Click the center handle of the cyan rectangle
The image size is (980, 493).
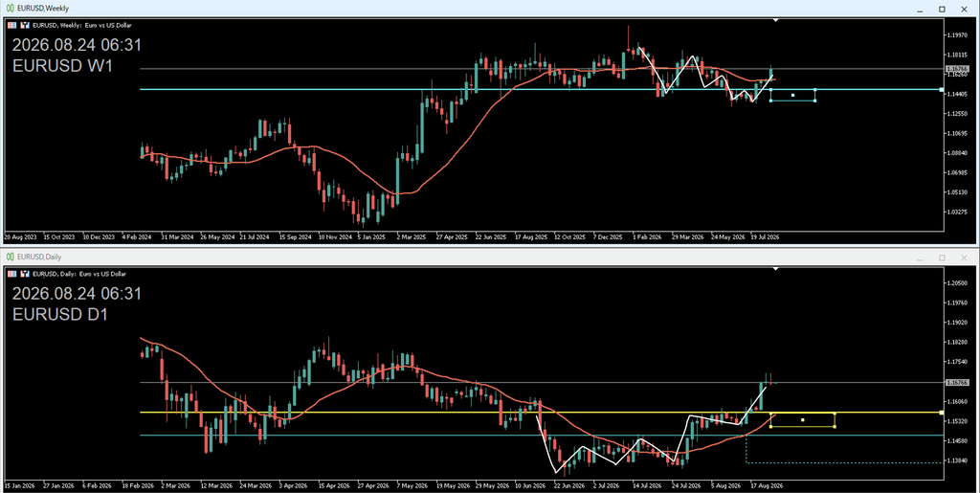(x=792, y=95)
